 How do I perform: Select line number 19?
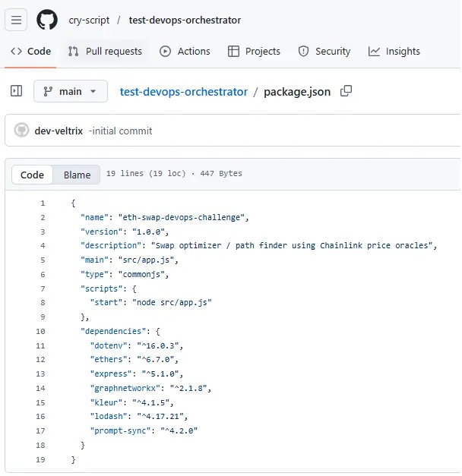pyautogui.click(x=40, y=459)
